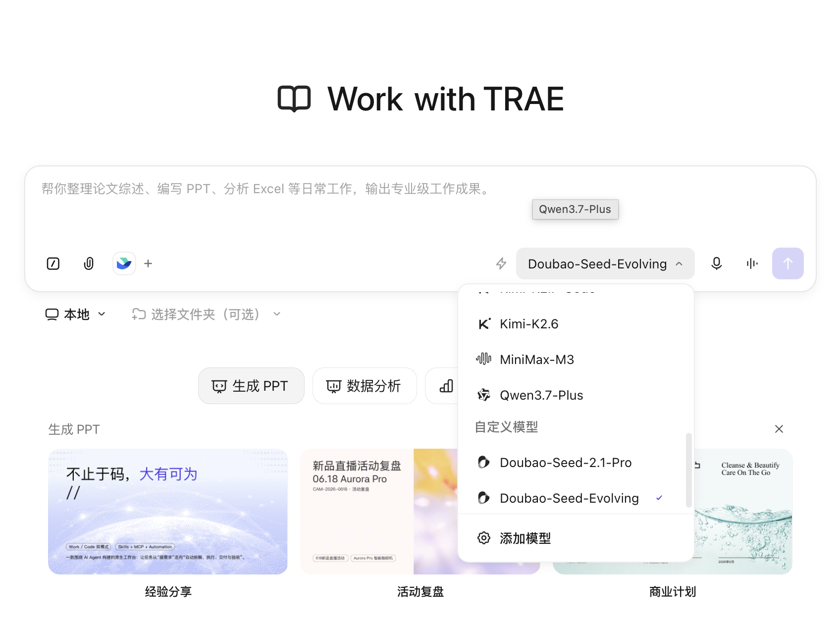The width and height of the screenshot is (840, 625).
Task: Click the slash command icon
Action: coord(53,263)
